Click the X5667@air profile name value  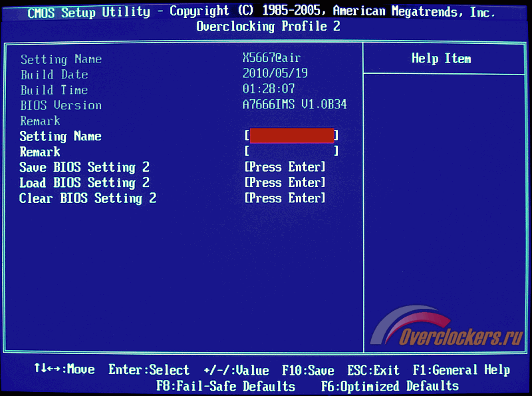click(272, 58)
